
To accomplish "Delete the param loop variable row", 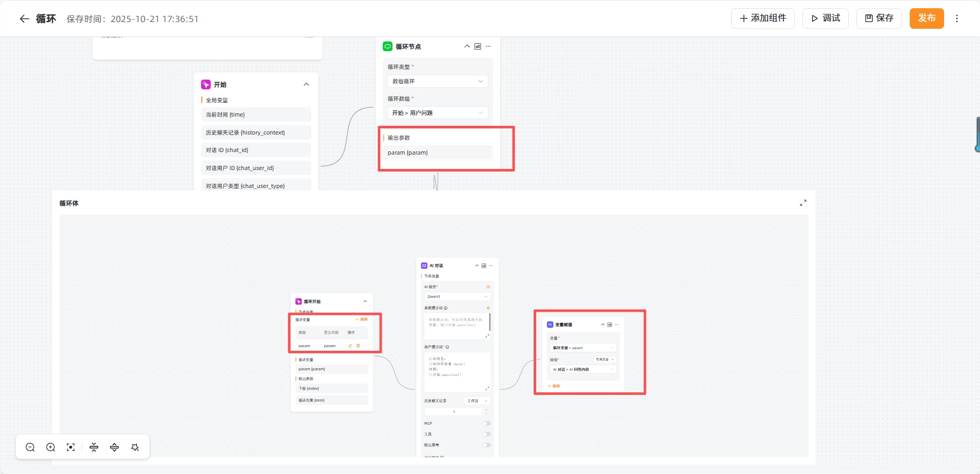I will 358,346.
